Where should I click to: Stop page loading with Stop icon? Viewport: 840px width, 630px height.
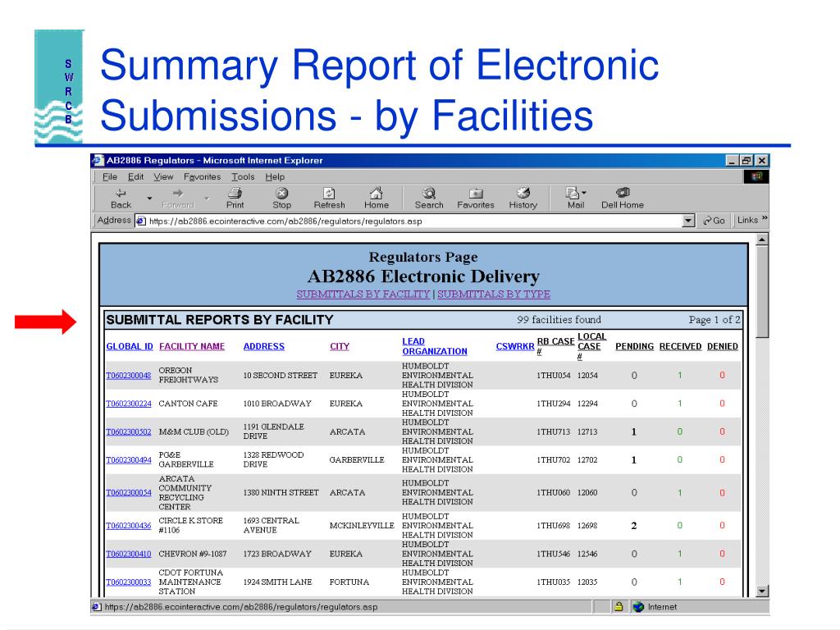(282, 193)
